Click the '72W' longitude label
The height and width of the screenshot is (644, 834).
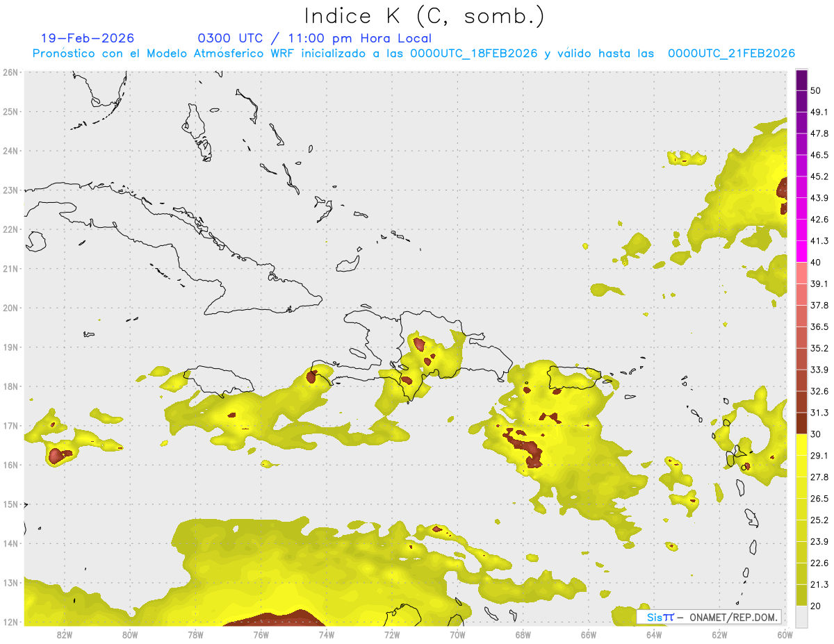392,634
